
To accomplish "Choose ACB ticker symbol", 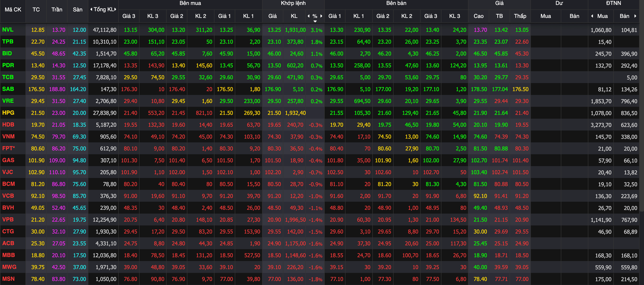I will click(x=8, y=243).
